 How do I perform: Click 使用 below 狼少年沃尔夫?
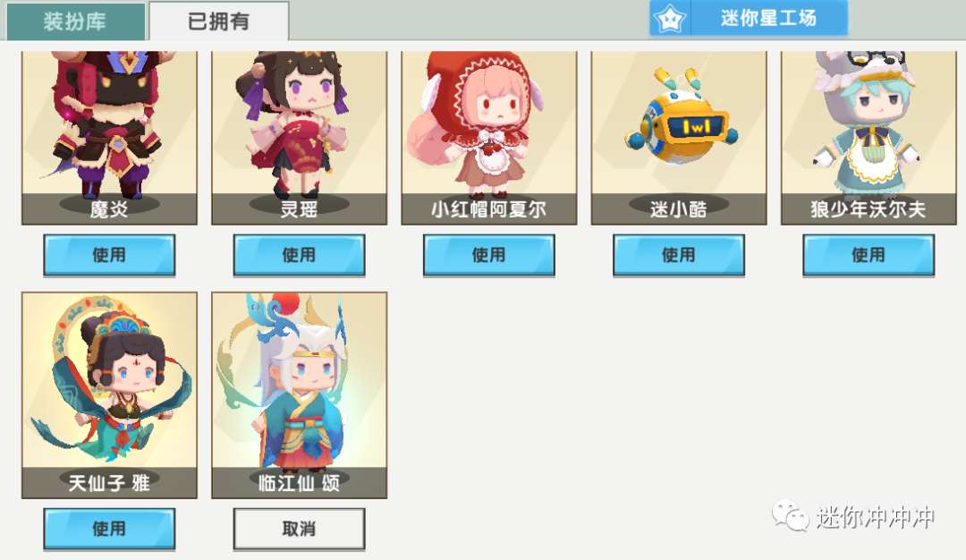[868, 255]
